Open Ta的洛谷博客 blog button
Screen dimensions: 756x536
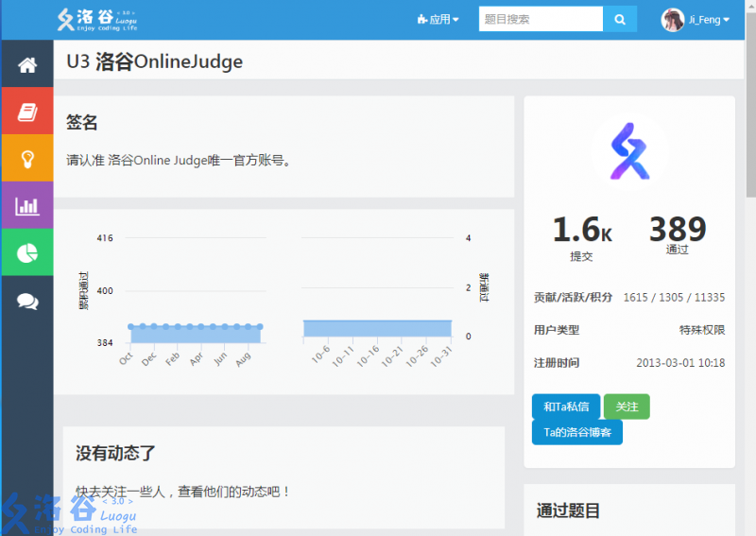(x=577, y=432)
